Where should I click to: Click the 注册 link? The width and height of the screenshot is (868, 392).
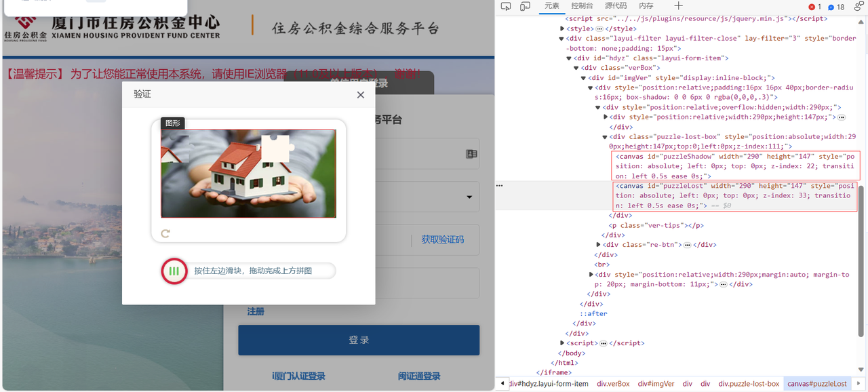(256, 311)
